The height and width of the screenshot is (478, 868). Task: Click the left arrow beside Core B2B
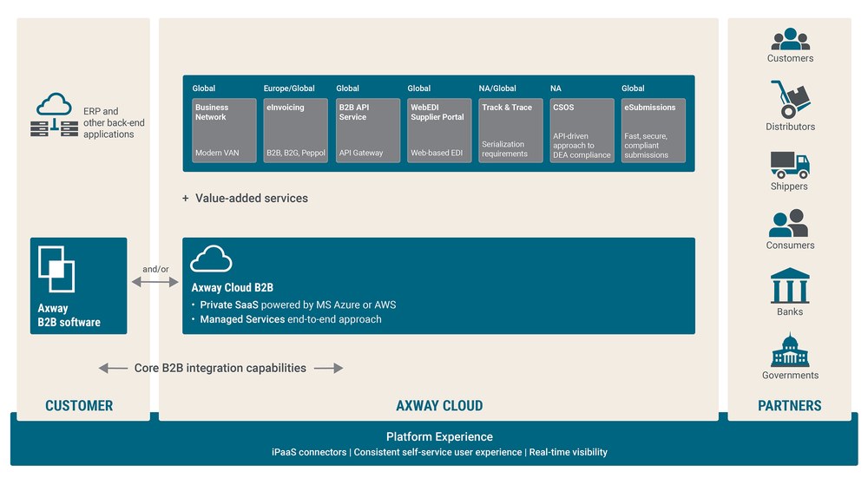[113, 368]
